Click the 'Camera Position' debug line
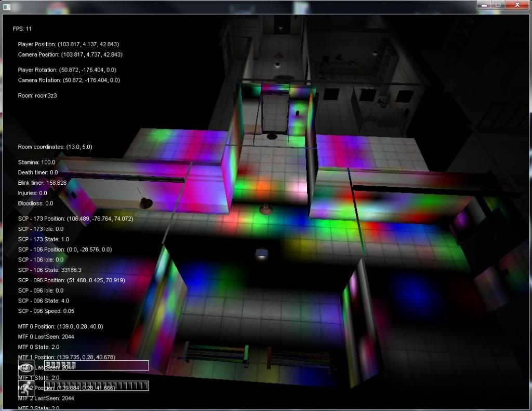This screenshot has width=532, height=411. [70, 54]
